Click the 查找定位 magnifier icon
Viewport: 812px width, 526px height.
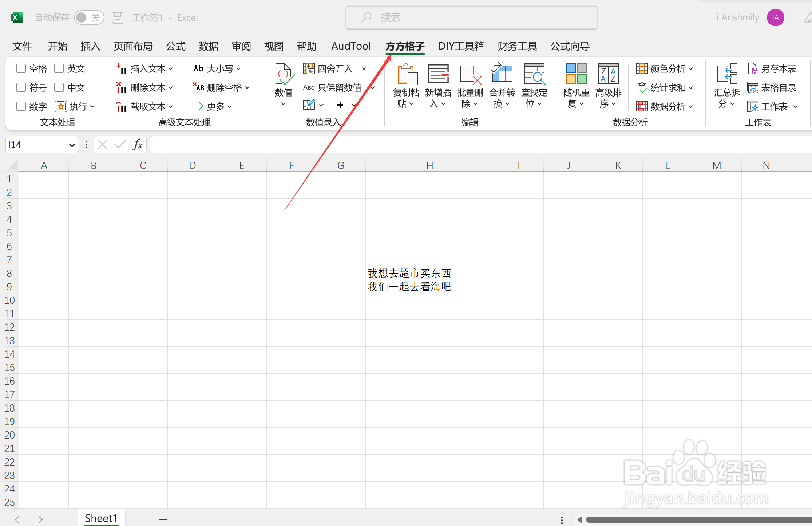(534, 75)
